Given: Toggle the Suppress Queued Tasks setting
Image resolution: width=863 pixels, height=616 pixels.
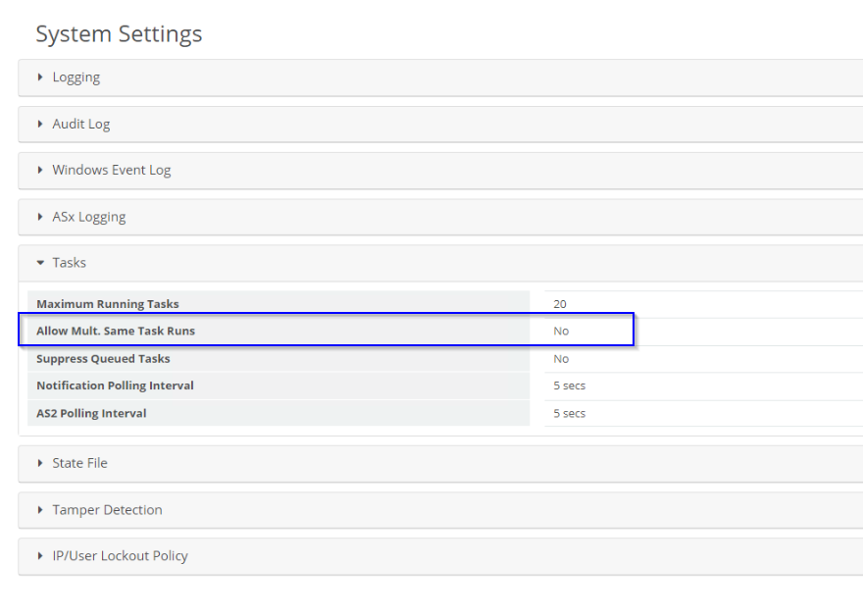Looking at the screenshot, I should pyautogui.click(x=561, y=358).
